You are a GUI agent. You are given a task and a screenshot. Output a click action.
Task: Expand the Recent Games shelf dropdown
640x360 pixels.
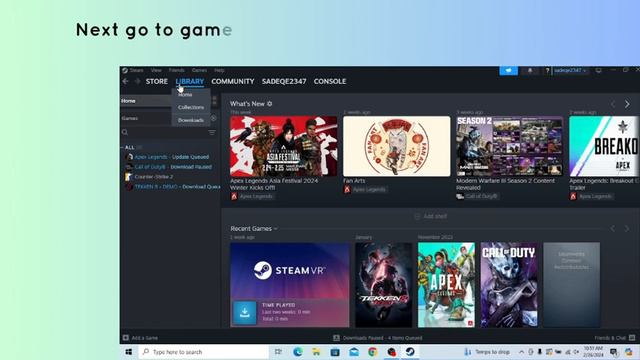(253, 229)
